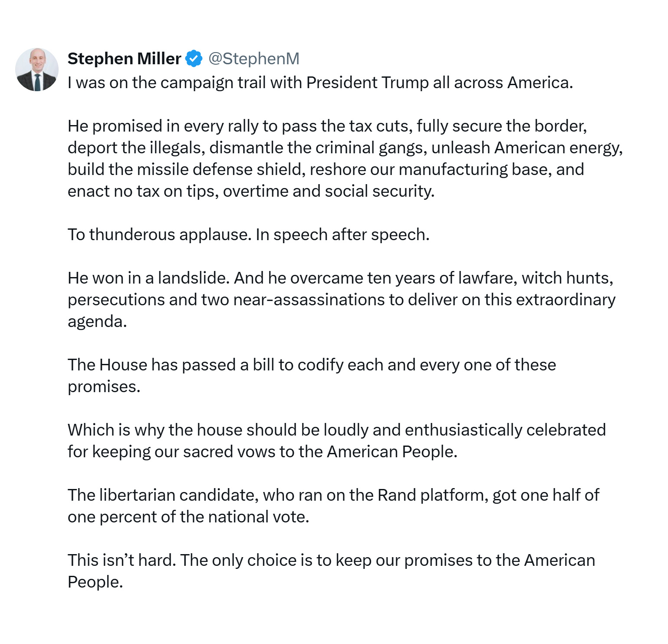The image size is (668, 644).
Task: Select the line starting "He promised in every rally"
Action: click(327, 126)
